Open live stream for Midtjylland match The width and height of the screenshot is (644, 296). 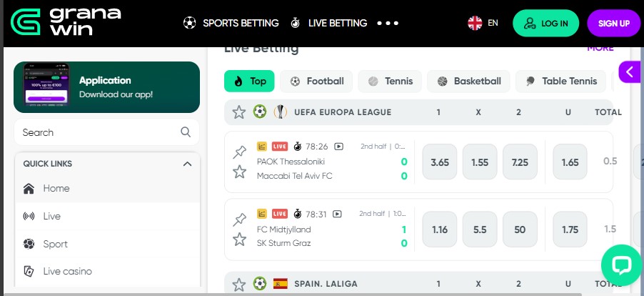(x=337, y=214)
